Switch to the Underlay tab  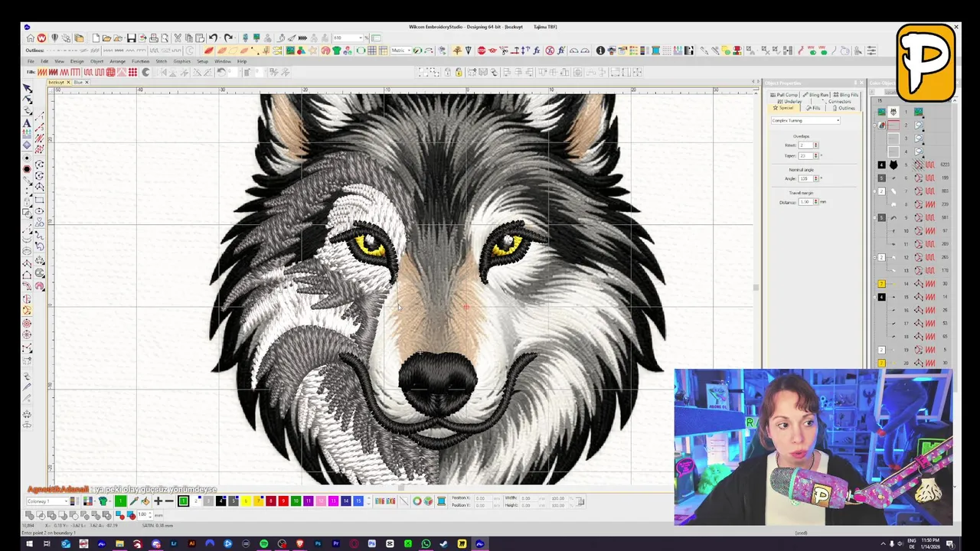(792, 101)
